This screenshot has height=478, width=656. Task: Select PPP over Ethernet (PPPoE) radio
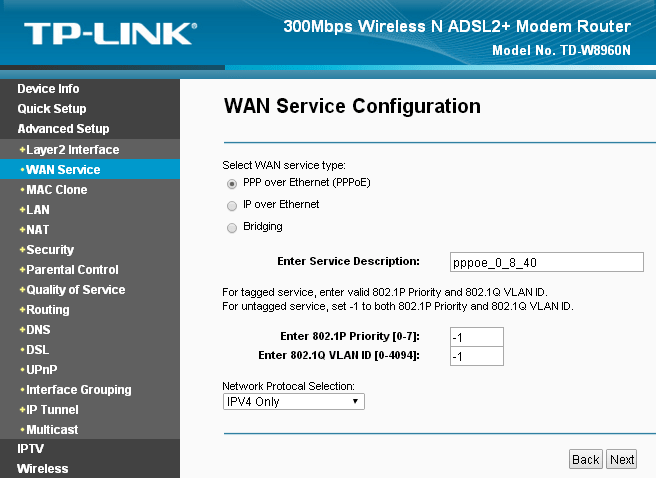pos(232,184)
